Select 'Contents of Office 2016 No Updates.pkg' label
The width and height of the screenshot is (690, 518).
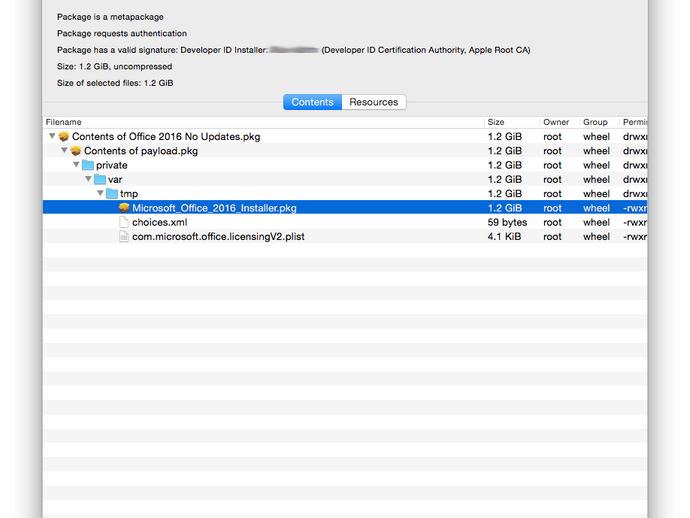click(166, 136)
